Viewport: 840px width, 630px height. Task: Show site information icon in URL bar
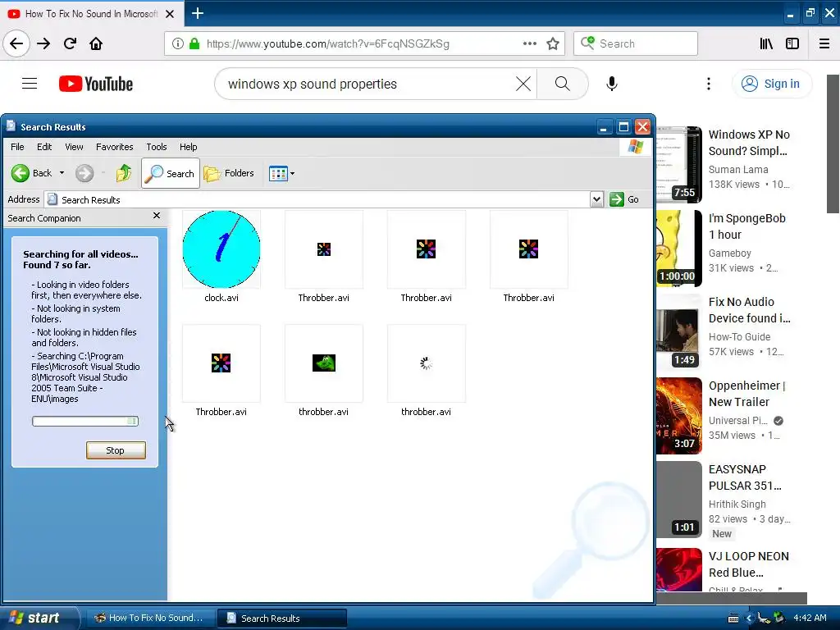[178, 43]
